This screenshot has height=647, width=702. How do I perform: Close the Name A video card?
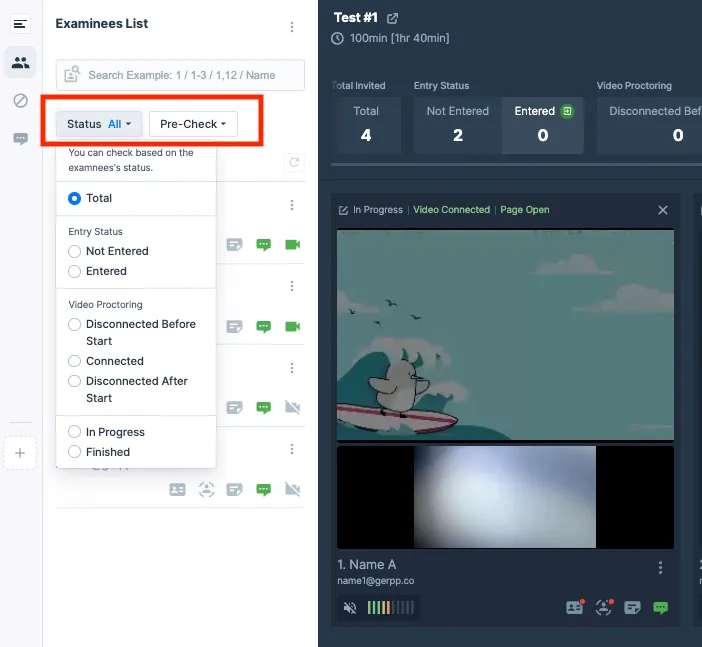coord(663,210)
